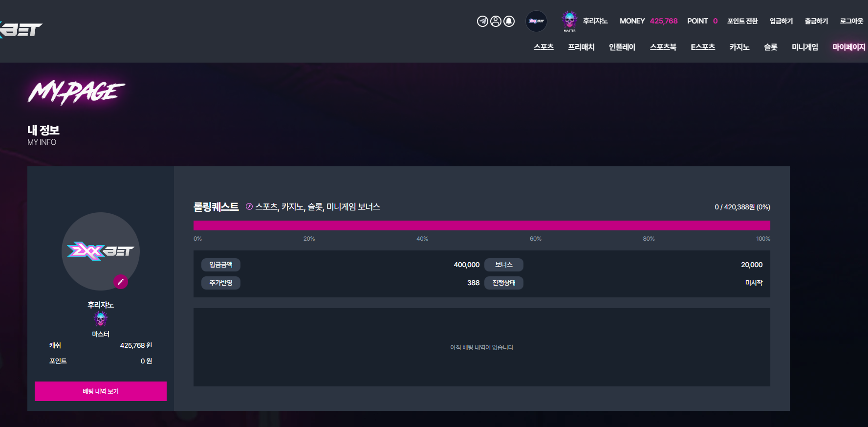Click the user profile icon in header

pos(496,21)
